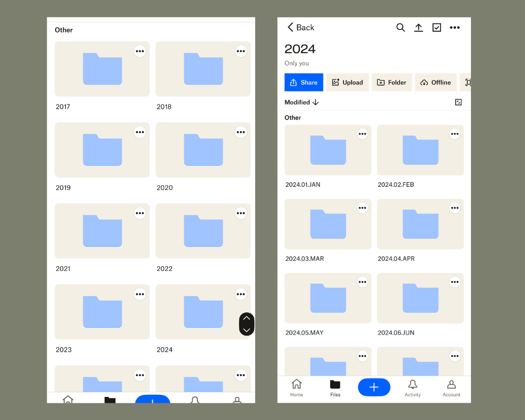Tap the upload arrow icon in header
The width and height of the screenshot is (525, 420).
[418, 28]
